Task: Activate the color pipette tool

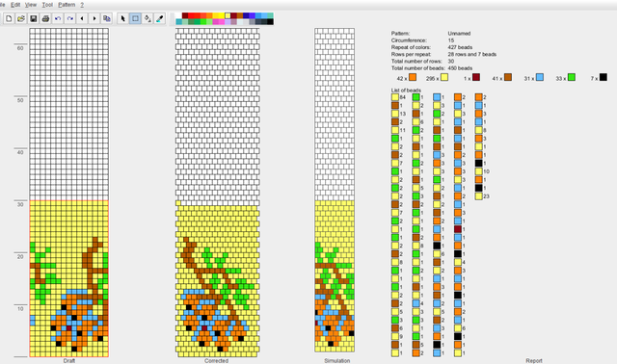Action: click(x=160, y=18)
